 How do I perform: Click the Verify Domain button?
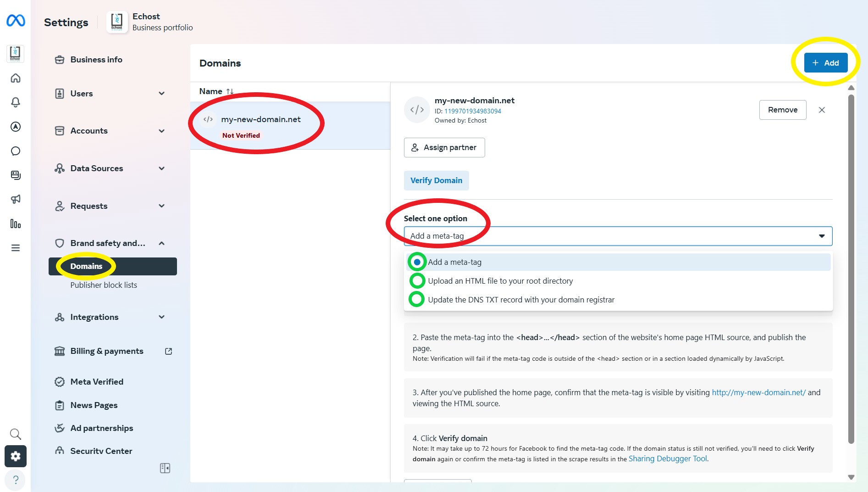[436, 180]
